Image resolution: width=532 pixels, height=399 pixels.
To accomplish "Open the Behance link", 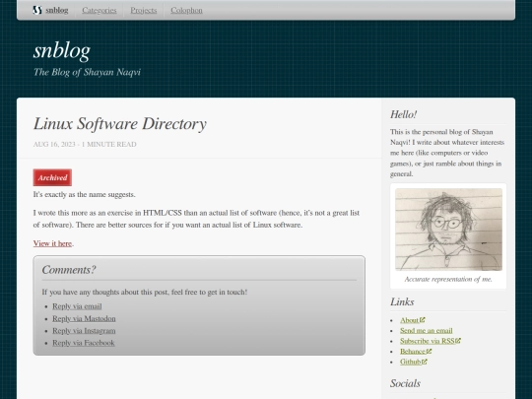I will tap(413, 352).
